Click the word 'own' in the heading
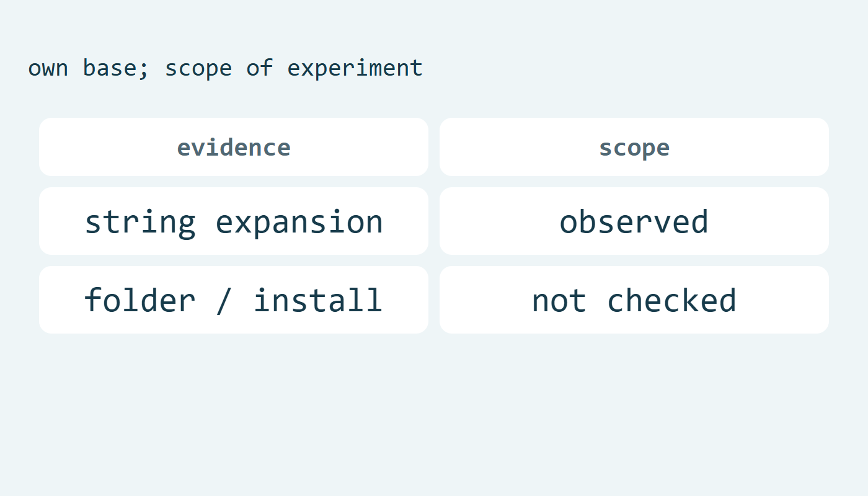868x496 pixels. coord(48,68)
